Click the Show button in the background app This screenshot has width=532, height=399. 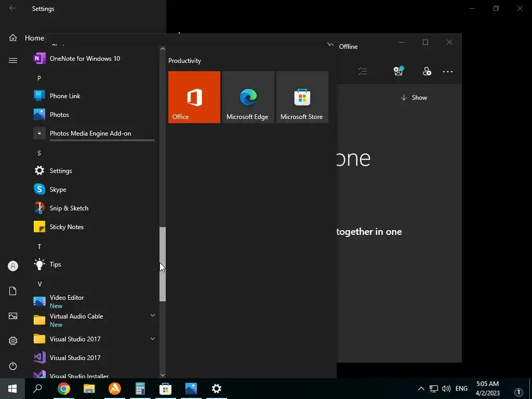coord(414,97)
